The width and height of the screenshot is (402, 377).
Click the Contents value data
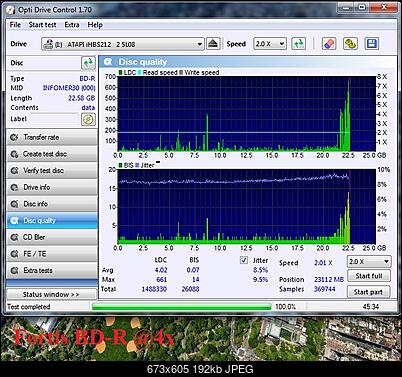coord(88,108)
